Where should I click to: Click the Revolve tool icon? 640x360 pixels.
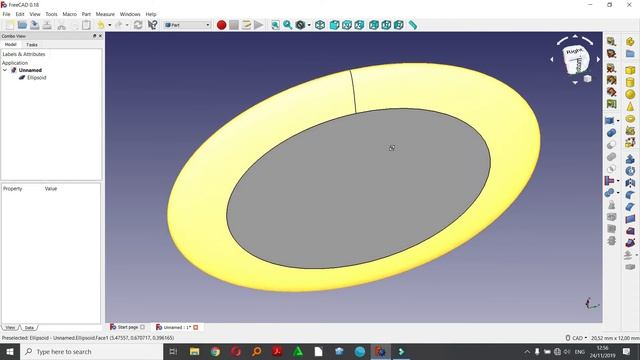[x=630, y=171]
